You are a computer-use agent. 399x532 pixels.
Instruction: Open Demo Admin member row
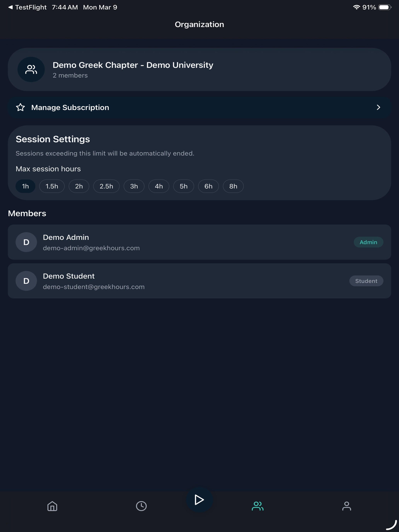coord(199,242)
